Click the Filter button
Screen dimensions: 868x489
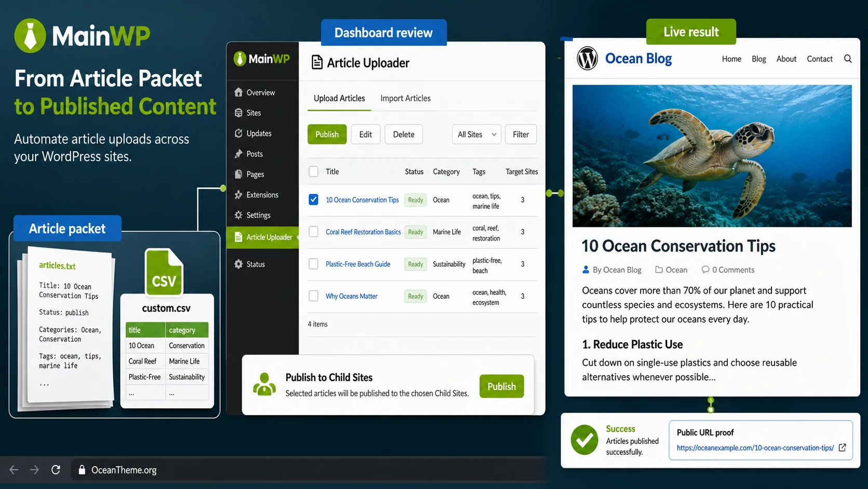pos(521,135)
